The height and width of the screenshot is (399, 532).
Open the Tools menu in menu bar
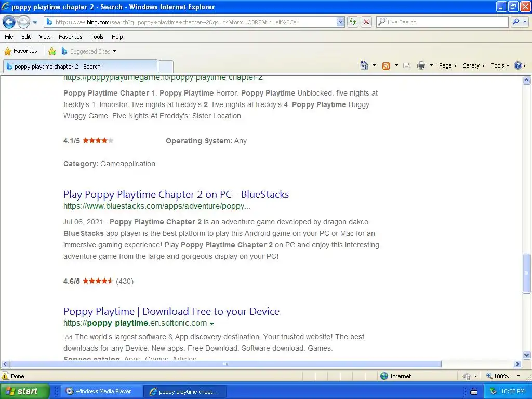(x=97, y=37)
